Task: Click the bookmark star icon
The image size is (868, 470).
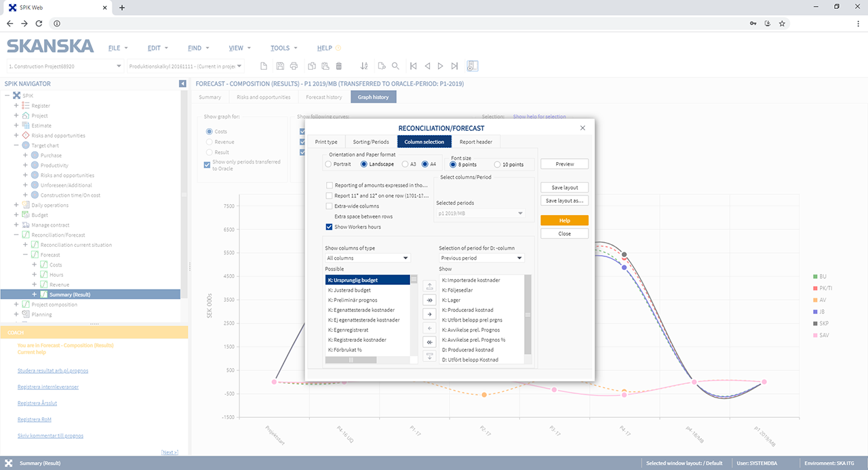Action: 782,23
